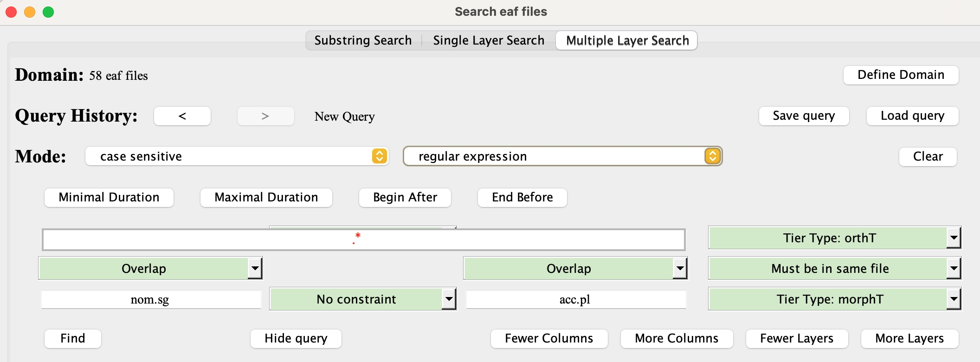This screenshot has height=362, width=980.
Task: Switch to the Single Layer Search tab
Action: click(488, 40)
